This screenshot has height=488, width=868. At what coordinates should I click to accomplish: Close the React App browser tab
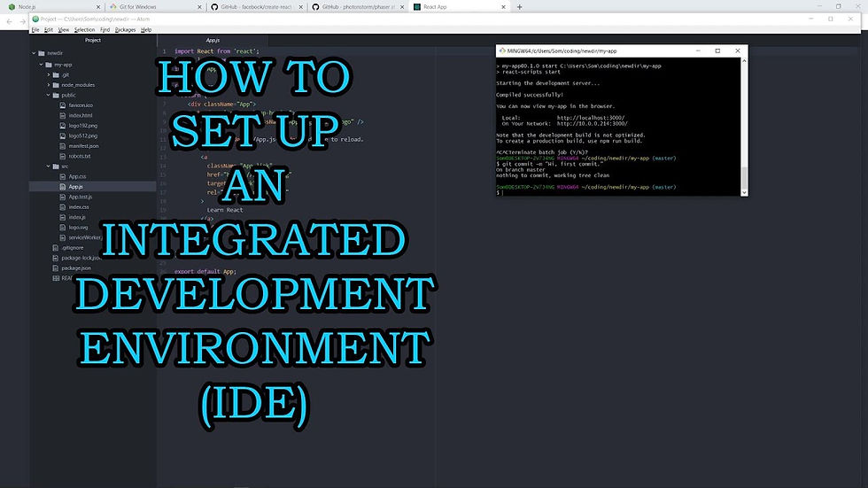(x=503, y=7)
